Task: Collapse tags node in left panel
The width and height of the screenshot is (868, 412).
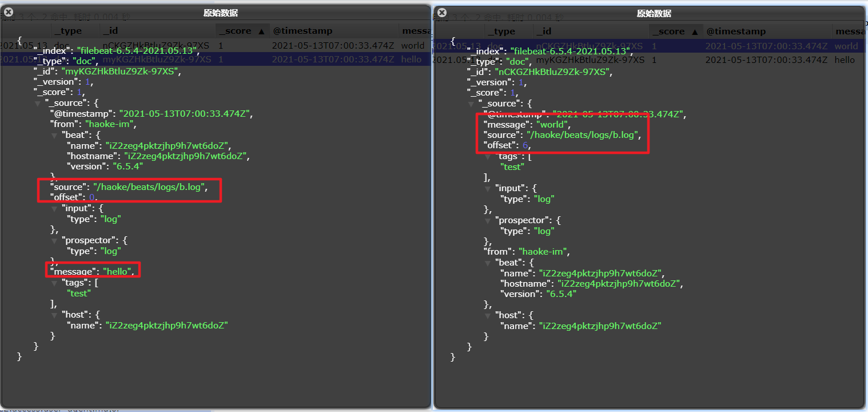Action: click(54, 283)
